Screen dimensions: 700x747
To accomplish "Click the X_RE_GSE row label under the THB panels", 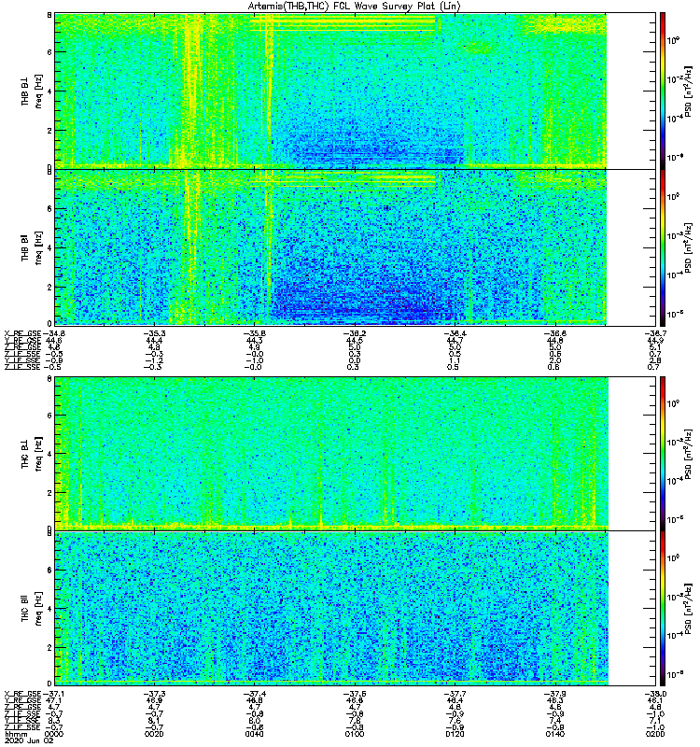I will (x=22, y=333).
